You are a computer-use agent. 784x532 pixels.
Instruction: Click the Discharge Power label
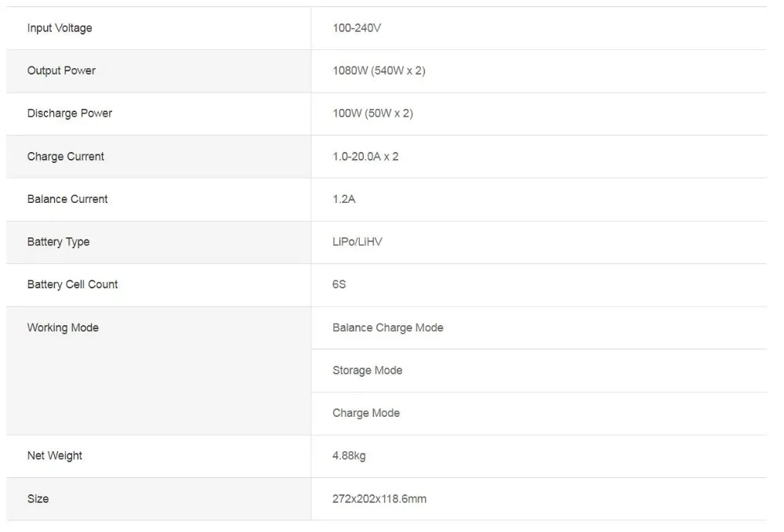point(70,114)
